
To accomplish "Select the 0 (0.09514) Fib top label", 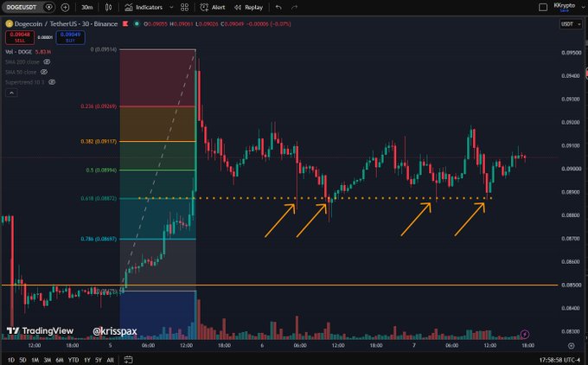I will tap(104, 49).
